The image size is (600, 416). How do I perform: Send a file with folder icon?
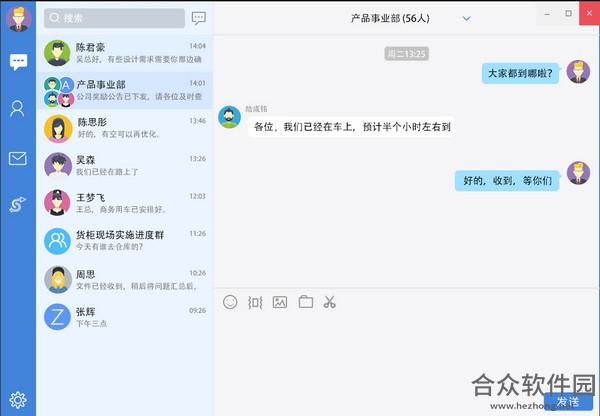[306, 302]
